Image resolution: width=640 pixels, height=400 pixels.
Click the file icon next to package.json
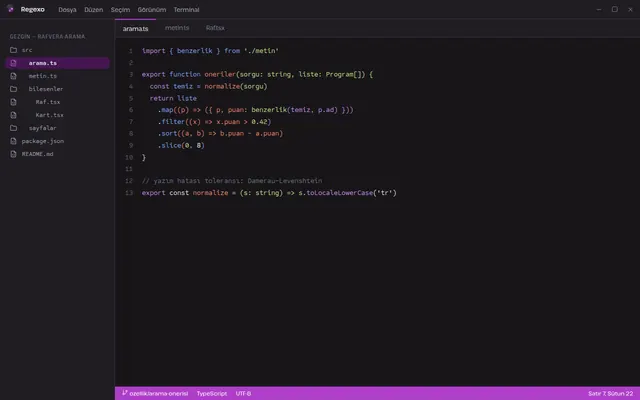click(13, 141)
